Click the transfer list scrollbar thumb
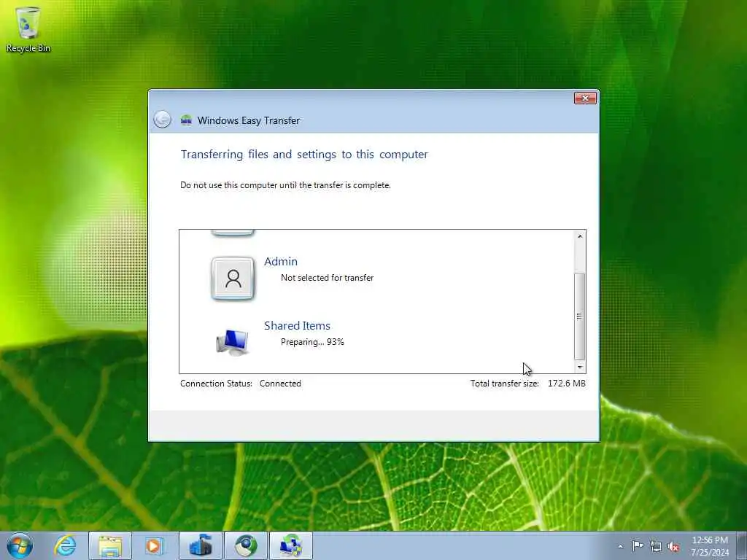The image size is (747, 560). pyautogui.click(x=580, y=316)
